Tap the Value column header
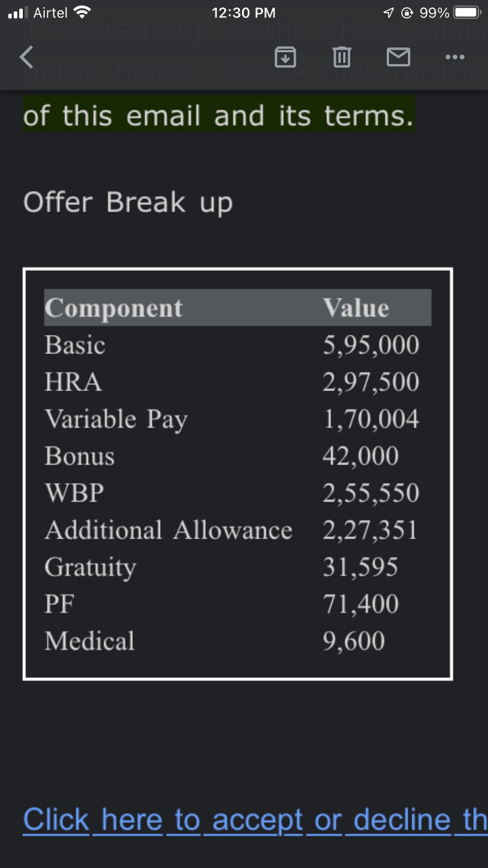The height and width of the screenshot is (868, 488). (356, 308)
